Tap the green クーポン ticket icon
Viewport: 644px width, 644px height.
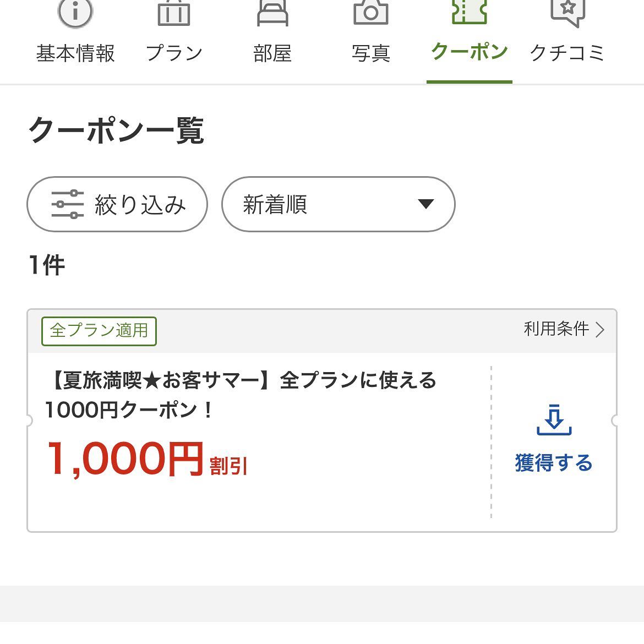(469, 12)
